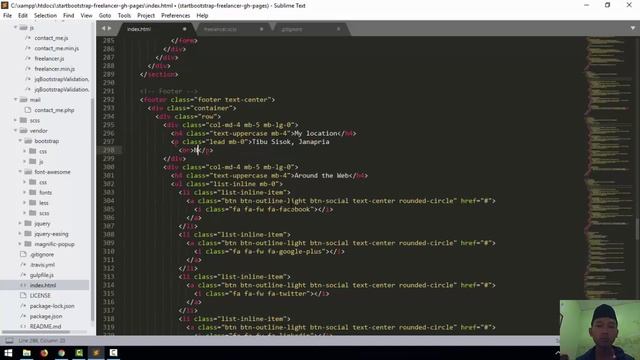
Task: Open LICENSE file in the sidebar
Action: pos(40,296)
